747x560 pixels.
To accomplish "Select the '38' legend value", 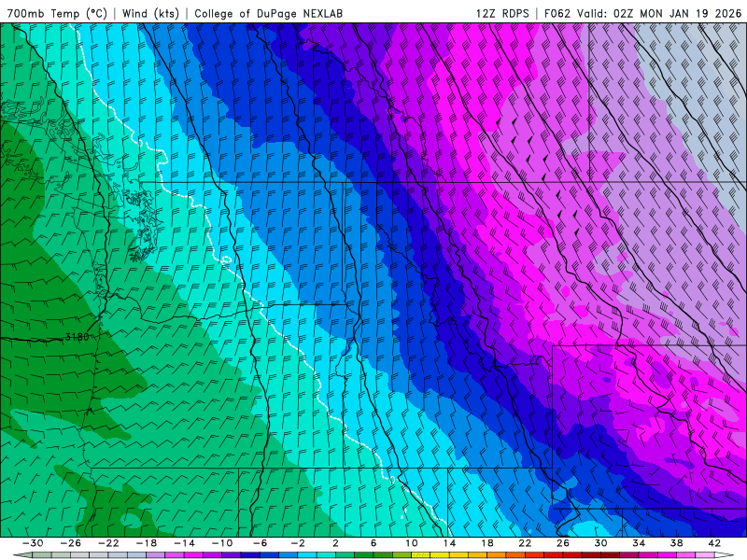I will click(x=676, y=543).
